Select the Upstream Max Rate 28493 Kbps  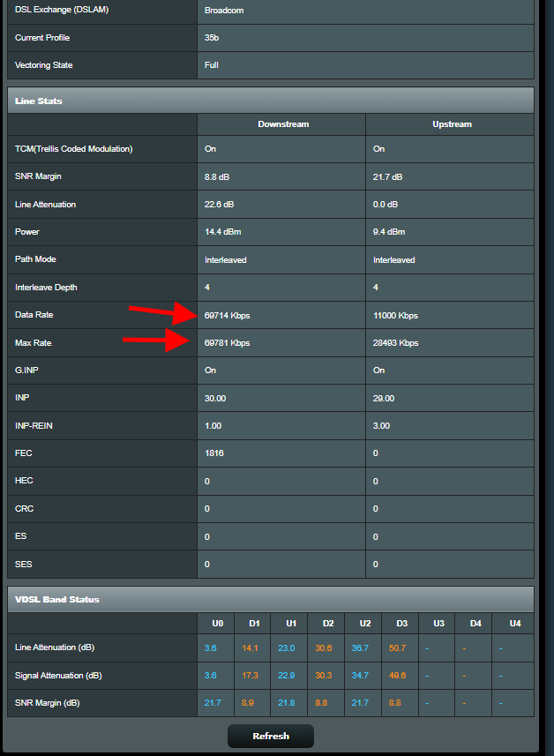tap(395, 343)
